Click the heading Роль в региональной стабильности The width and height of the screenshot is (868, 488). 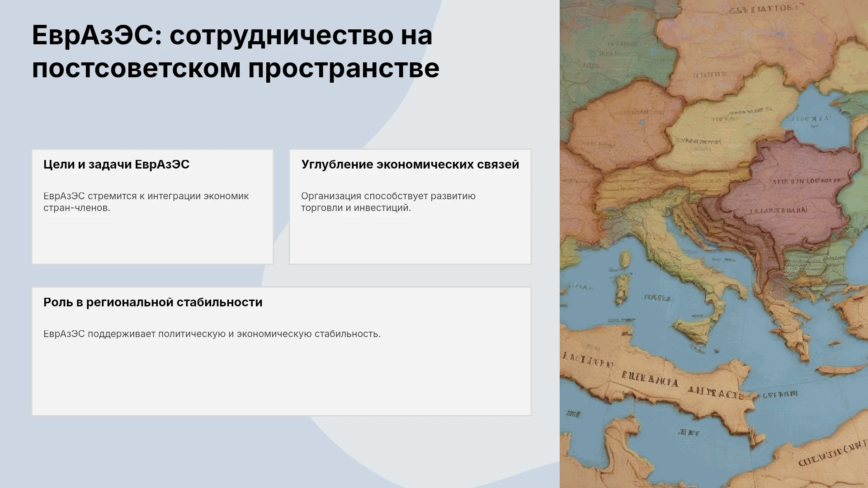(153, 302)
